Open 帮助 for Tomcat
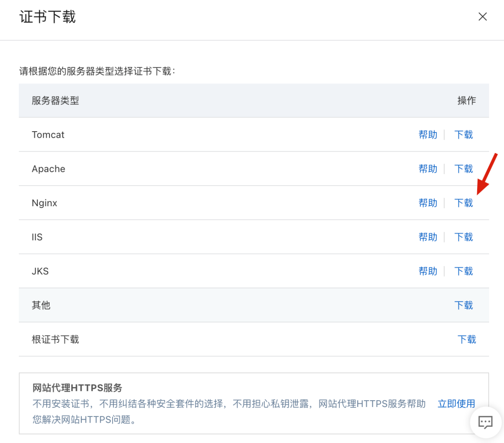The height and width of the screenshot is (443, 504). [x=428, y=135]
